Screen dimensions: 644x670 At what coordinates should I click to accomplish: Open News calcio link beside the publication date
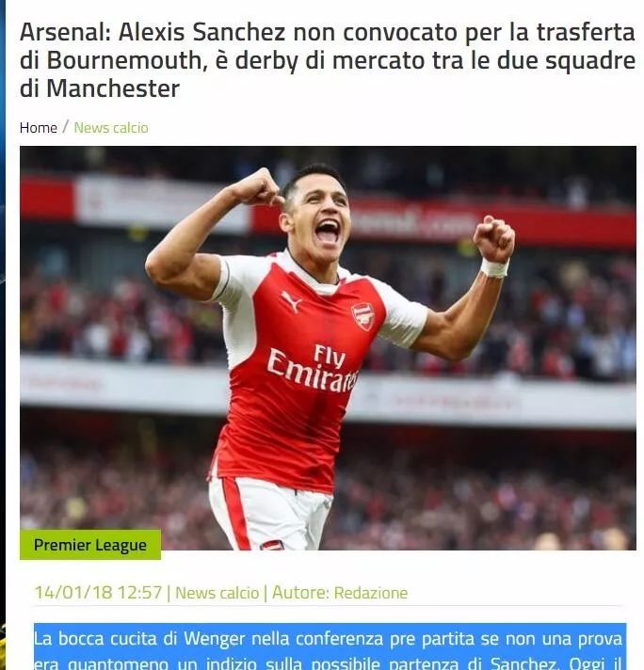point(217,593)
